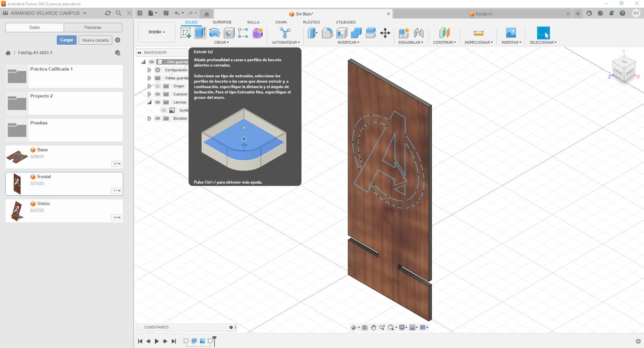Switch to the UTILIDADES tab
The image size is (644, 348).
tap(346, 22)
